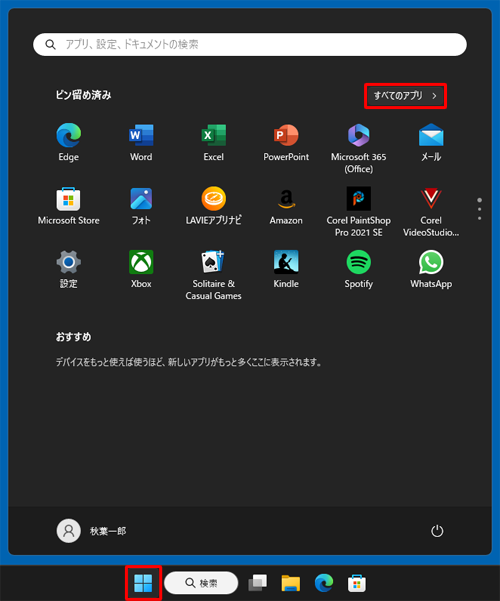Image resolution: width=500 pixels, height=601 pixels.
Task: Launch WhatsApp from pinned apps
Action: tap(431, 269)
